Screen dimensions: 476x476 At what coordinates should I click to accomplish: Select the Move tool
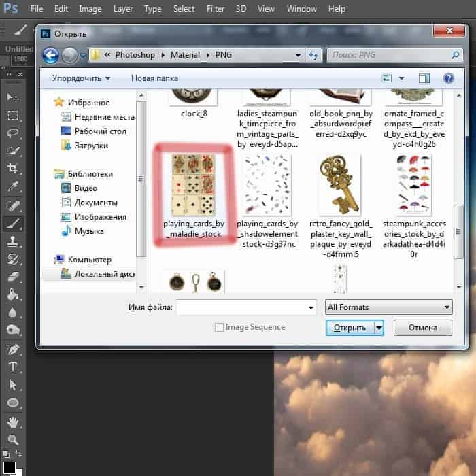(13, 97)
